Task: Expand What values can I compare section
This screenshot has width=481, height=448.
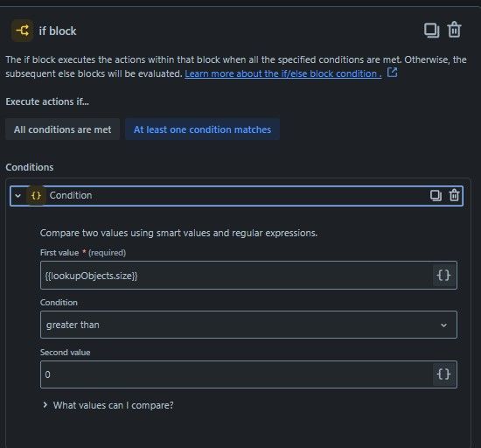Action: click(108, 405)
